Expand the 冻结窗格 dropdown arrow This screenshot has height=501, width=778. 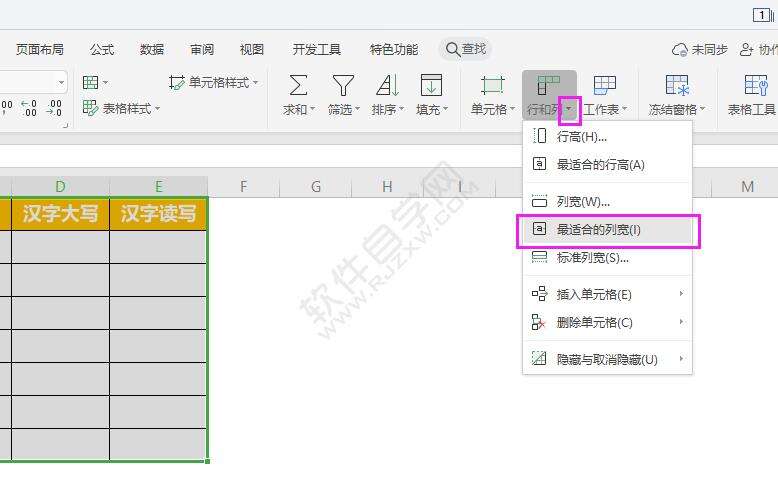pyautogui.click(x=702, y=109)
